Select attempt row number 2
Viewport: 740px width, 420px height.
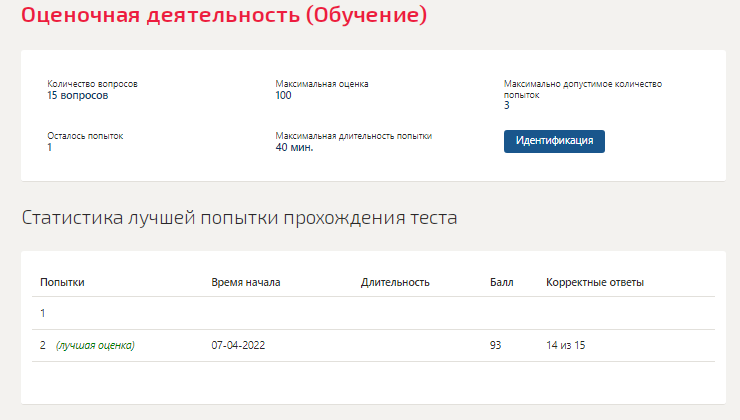(373, 345)
